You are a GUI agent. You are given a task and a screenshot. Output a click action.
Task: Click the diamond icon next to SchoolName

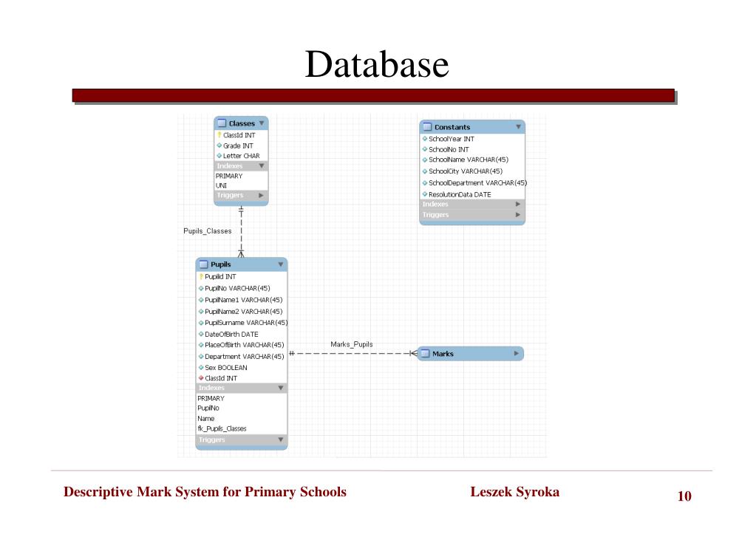pos(425,160)
